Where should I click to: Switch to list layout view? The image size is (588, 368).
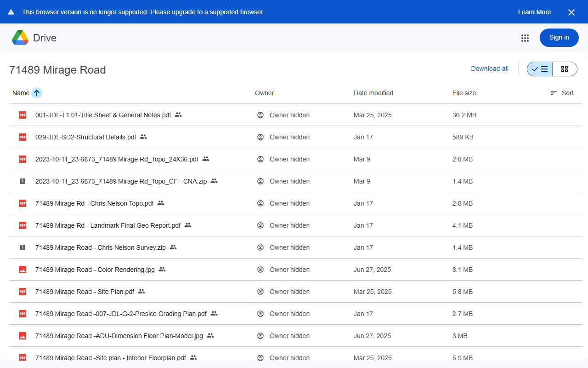coord(540,69)
